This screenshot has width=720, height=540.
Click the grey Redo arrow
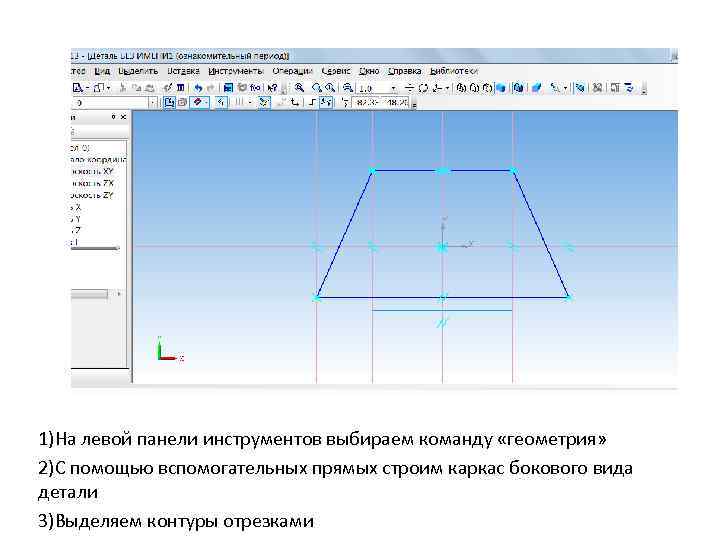pyautogui.click(x=211, y=88)
